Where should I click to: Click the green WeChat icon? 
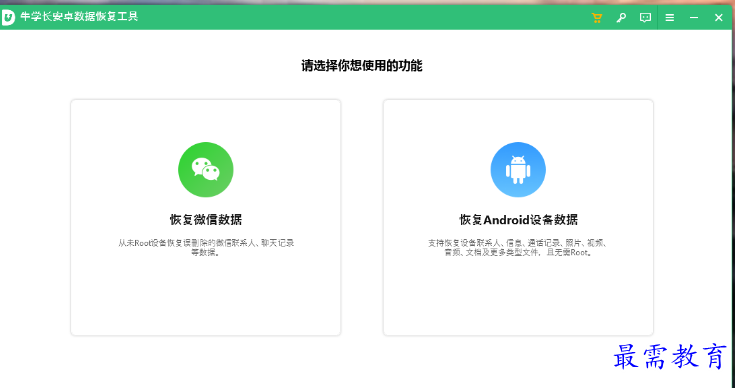click(x=206, y=170)
